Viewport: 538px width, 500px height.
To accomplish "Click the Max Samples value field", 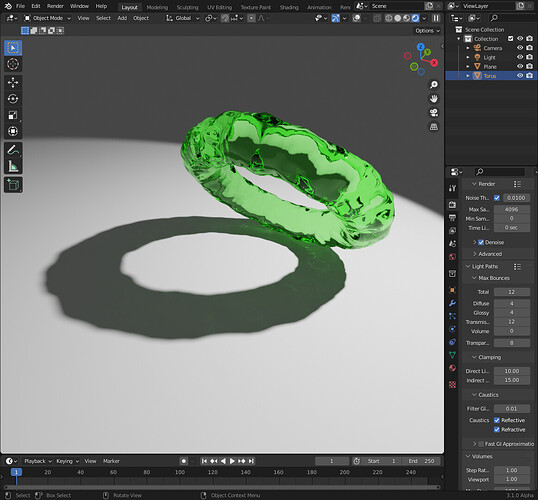I will coord(511,209).
